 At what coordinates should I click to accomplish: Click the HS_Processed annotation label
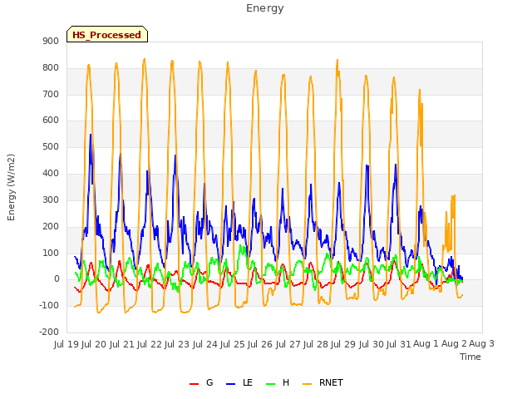107,34
